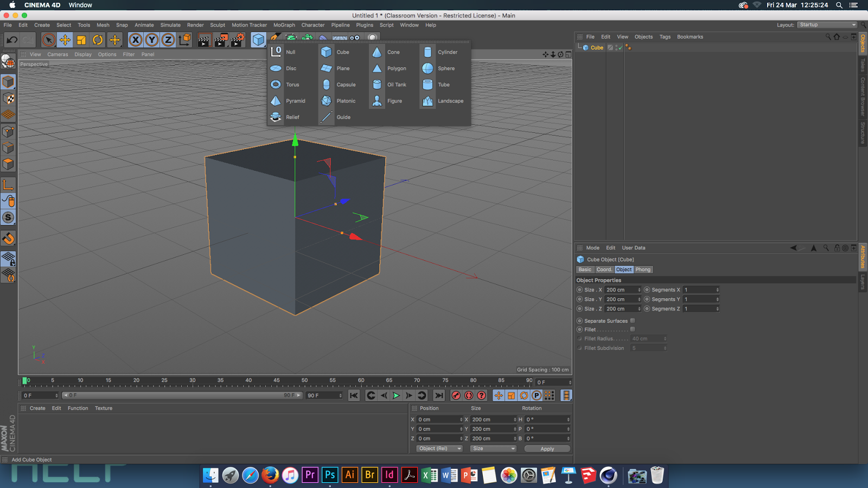Activate the Rotate tool
The image size is (868, 488).
tap(98, 40)
